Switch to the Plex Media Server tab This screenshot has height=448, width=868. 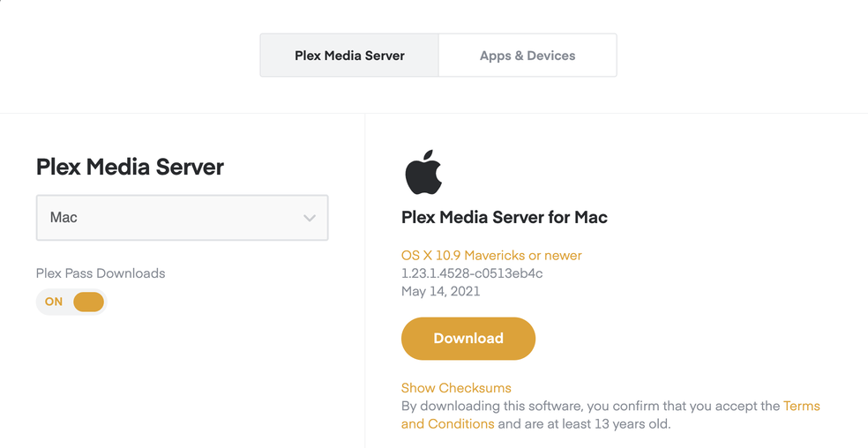coord(349,56)
